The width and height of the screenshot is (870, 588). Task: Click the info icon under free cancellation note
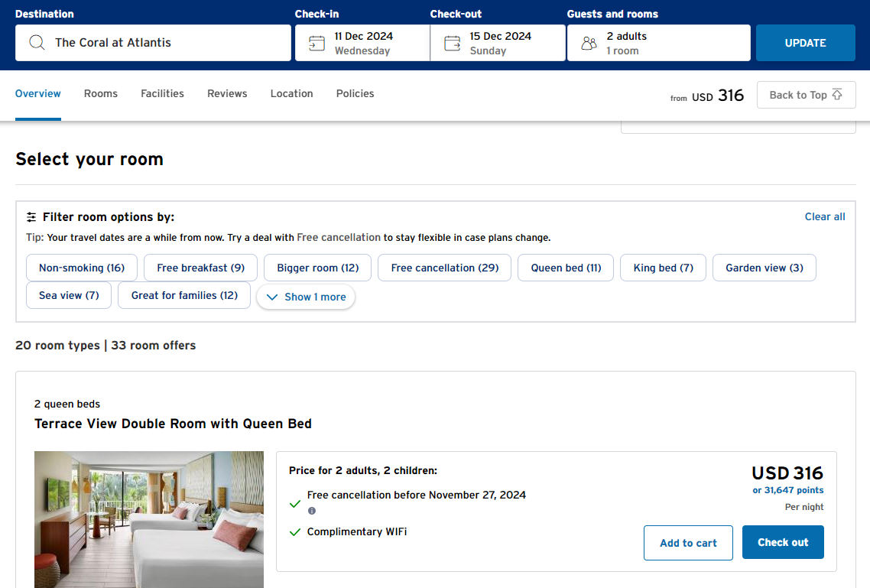312,511
